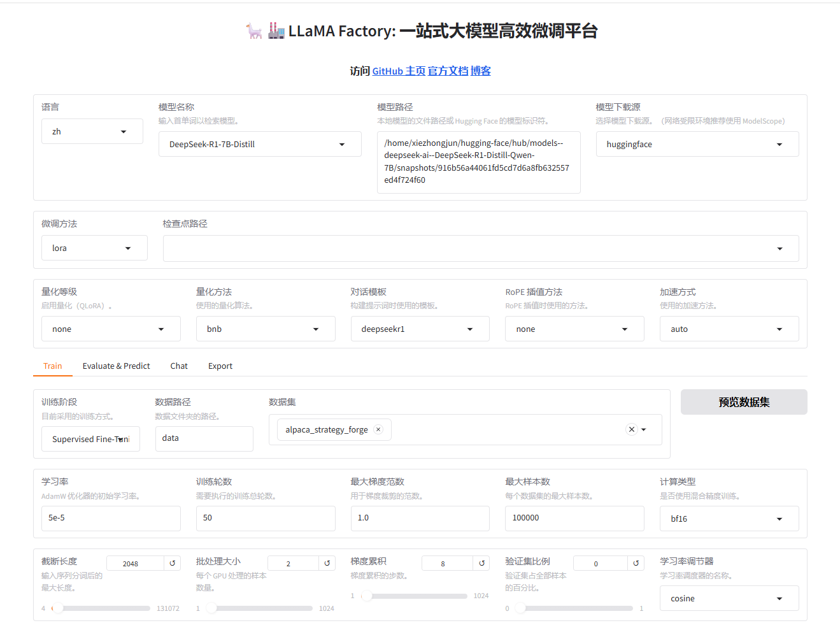
Task: Open the GitHub 主页 link
Action: pyautogui.click(x=399, y=71)
